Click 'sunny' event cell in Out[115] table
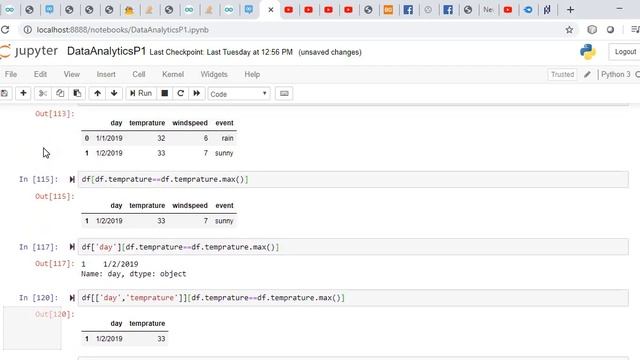Image resolution: width=640 pixels, height=360 pixels. coord(224,221)
